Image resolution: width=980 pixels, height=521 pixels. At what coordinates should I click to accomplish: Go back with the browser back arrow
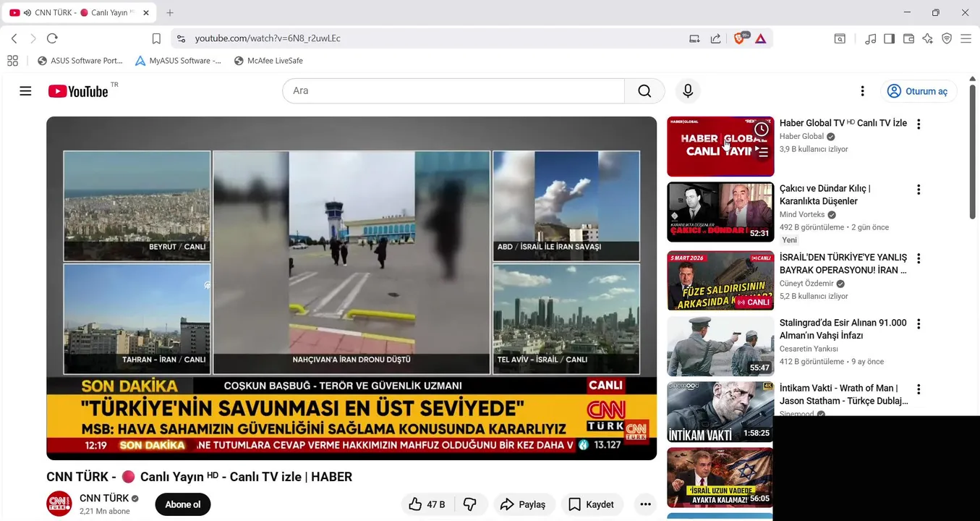pos(14,38)
